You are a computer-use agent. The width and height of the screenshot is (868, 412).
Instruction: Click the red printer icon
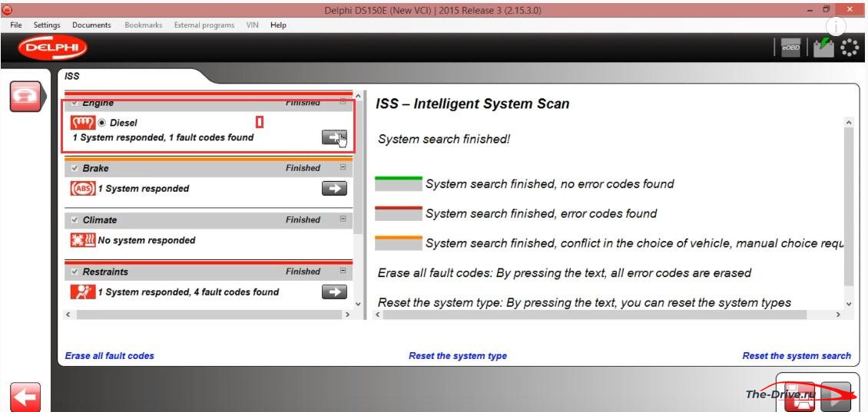click(800, 396)
